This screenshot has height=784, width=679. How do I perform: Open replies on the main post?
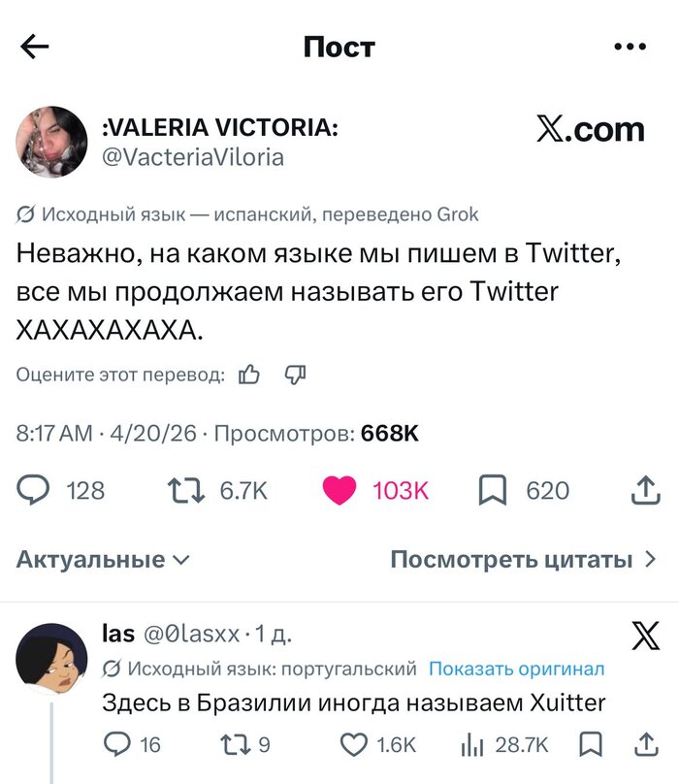pyautogui.click(x=33, y=491)
